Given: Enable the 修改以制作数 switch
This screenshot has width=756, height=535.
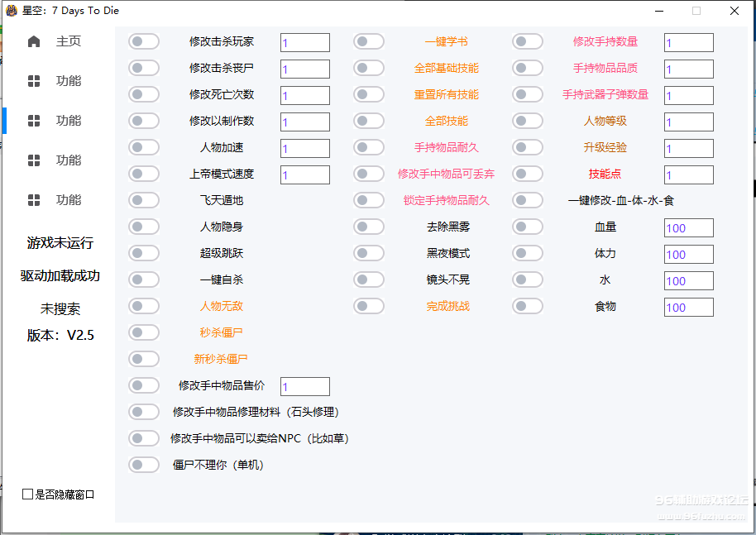Looking at the screenshot, I should [x=144, y=121].
